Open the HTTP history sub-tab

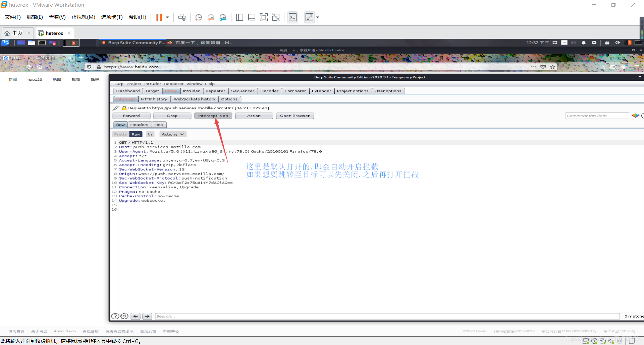point(154,99)
